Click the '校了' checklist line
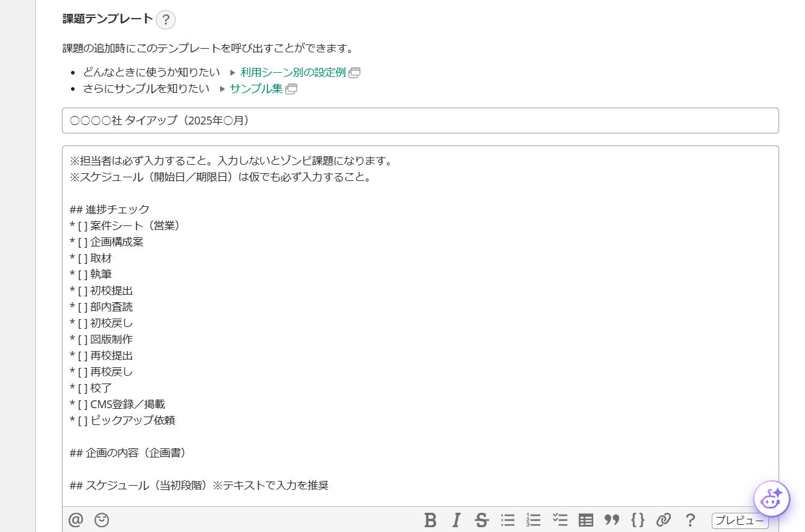 91,388
